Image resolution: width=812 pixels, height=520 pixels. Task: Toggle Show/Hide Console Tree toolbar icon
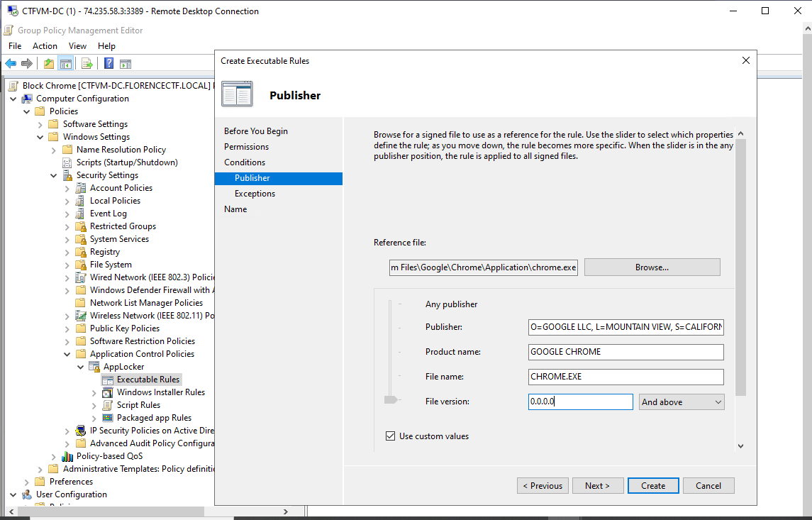pos(66,64)
